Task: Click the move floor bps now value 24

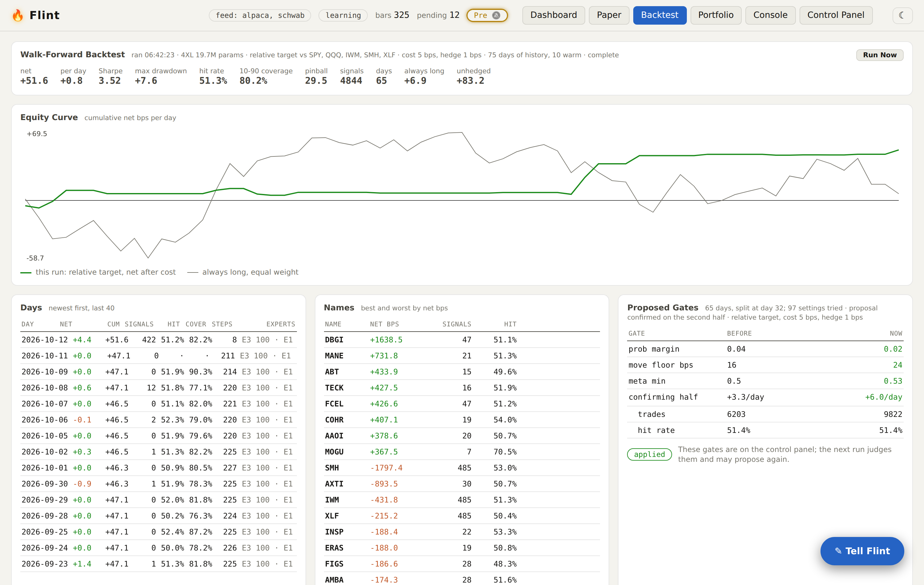Action: [x=898, y=365]
